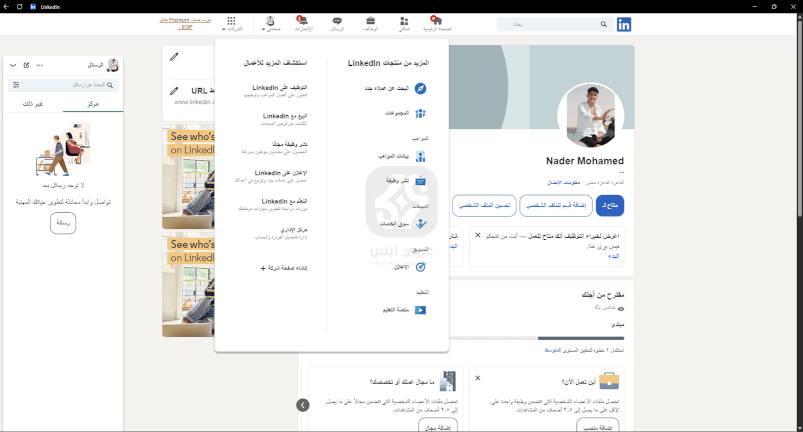Switch to Other (غير ذلك) messages tab
Screen dimensions: 803x432
[33, 104]
